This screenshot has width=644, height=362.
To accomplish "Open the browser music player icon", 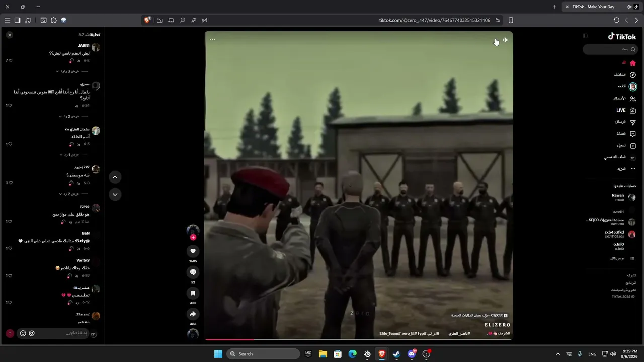I will pyautogui.click(x=27, y=20).
